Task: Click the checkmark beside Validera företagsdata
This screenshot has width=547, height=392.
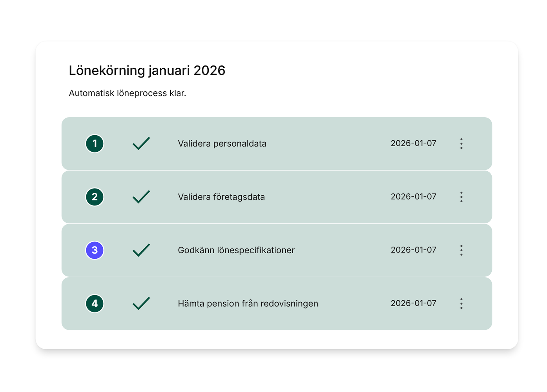Action: coord(141,197)
